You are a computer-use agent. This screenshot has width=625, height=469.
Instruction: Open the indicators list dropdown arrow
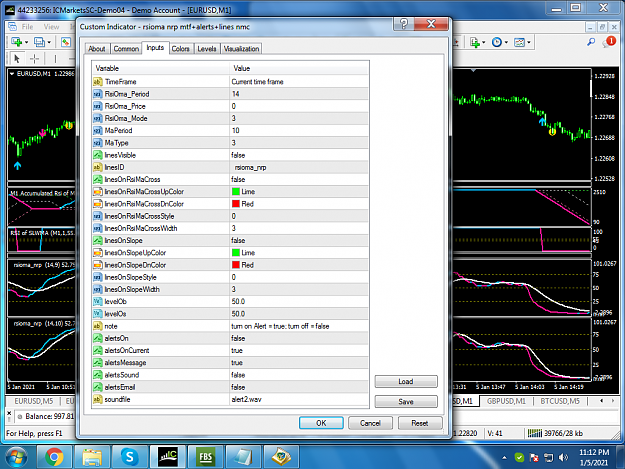coord(484,42)
